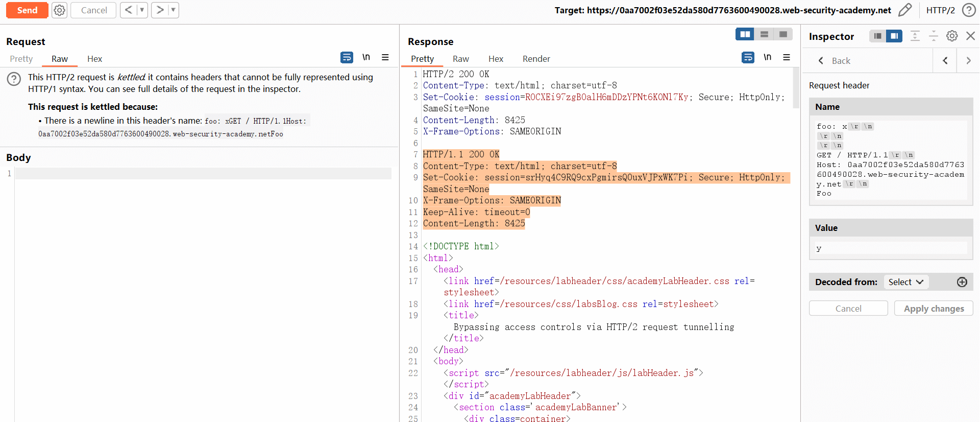Go to next request in history
Viewport: 980px width, 422px height.
click(160, 10)
